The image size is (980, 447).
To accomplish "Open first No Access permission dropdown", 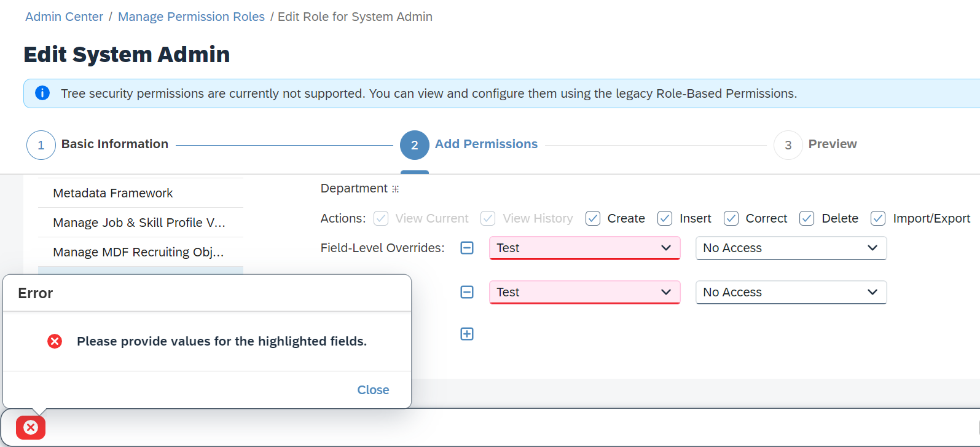I will pos(791,248).
